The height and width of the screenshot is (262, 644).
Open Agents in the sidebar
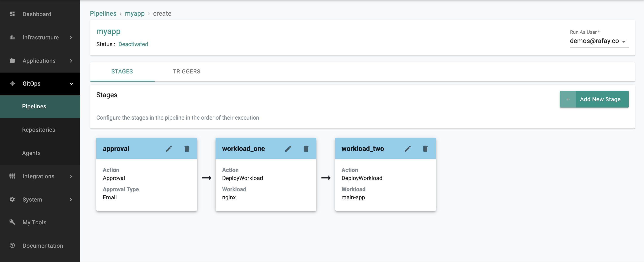40,153
